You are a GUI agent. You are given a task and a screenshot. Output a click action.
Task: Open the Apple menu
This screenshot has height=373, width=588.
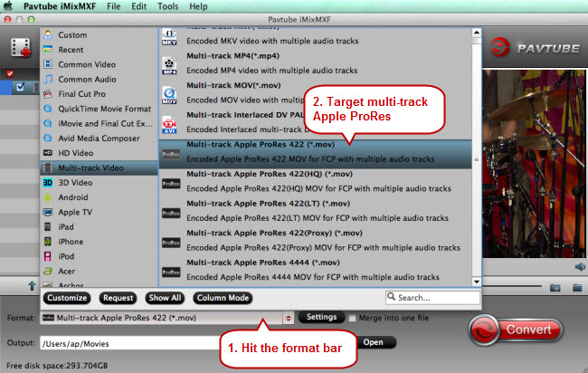point(7,6)
